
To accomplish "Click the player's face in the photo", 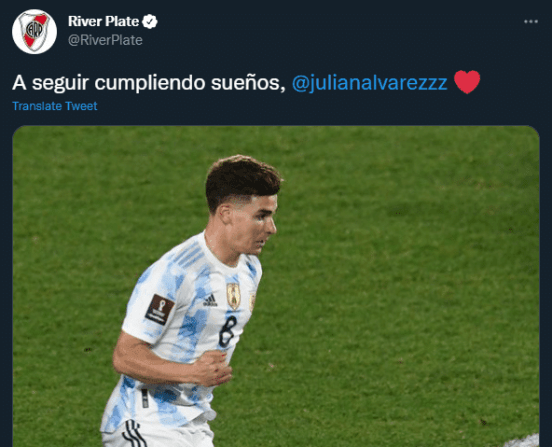I will (254, 224).
